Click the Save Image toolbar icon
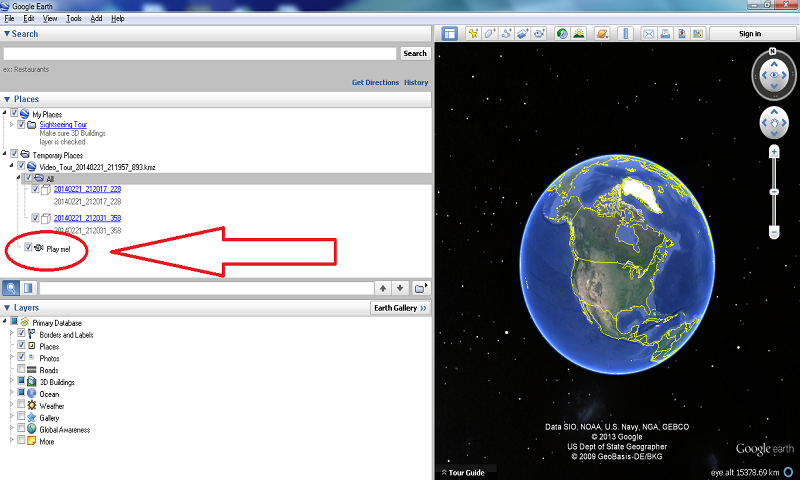 tap(682, 34)
